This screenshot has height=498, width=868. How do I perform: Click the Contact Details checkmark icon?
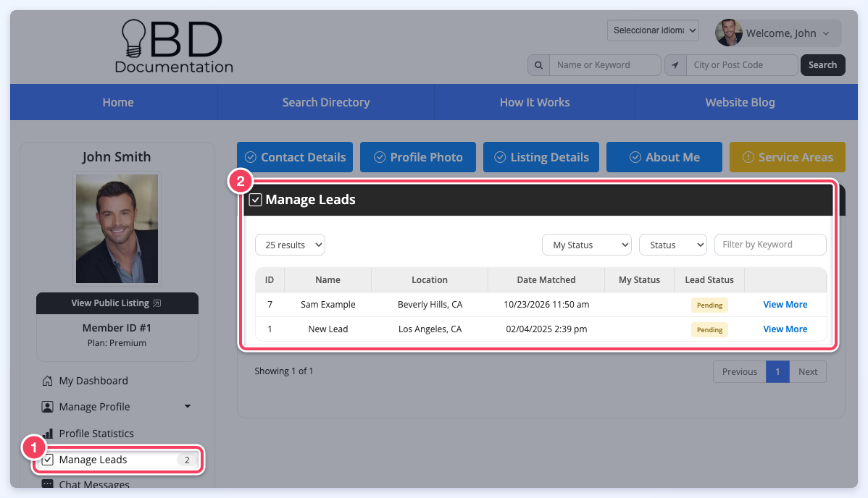tap(251, 157)
